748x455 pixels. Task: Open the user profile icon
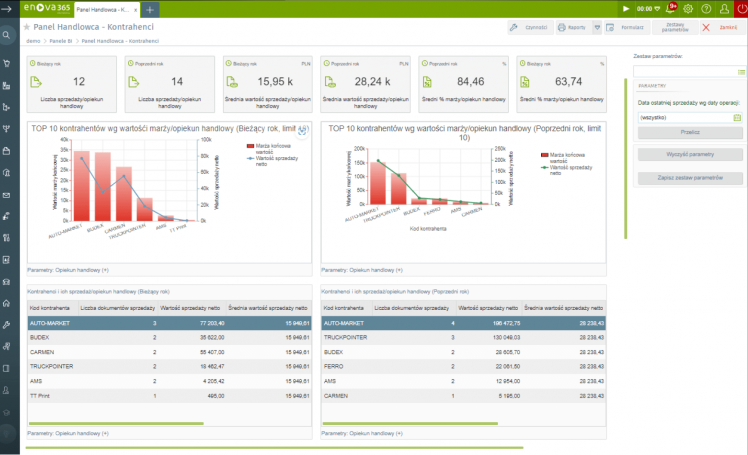721,8
